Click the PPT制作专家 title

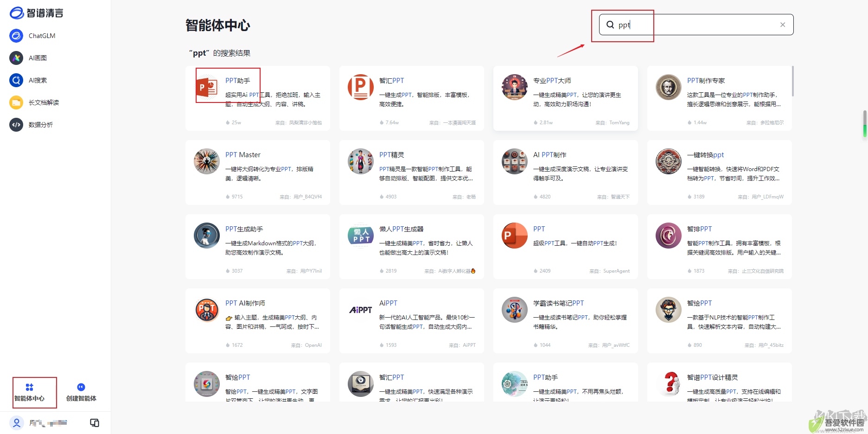coord(706,81)
